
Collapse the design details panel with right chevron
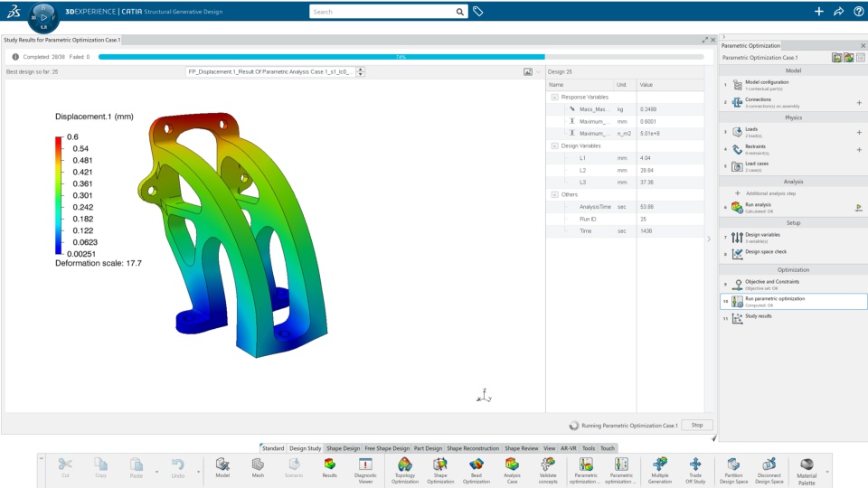click(x=709, y=239)
